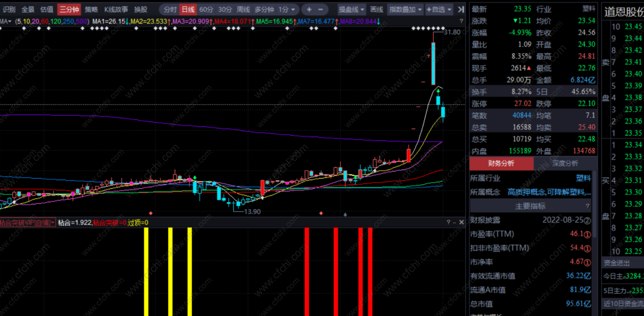Click the indicator panel question mark
This screenshot has height=316, width=644.
448,222
